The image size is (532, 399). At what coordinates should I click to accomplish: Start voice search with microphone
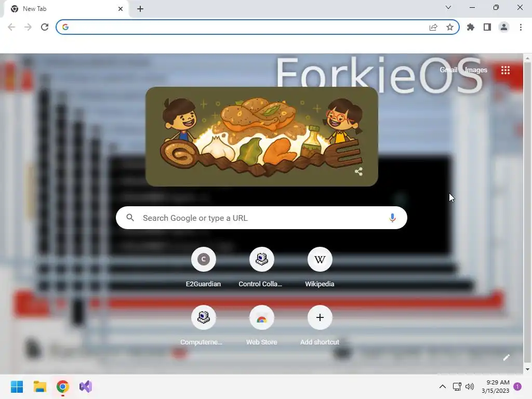[392, 218]
